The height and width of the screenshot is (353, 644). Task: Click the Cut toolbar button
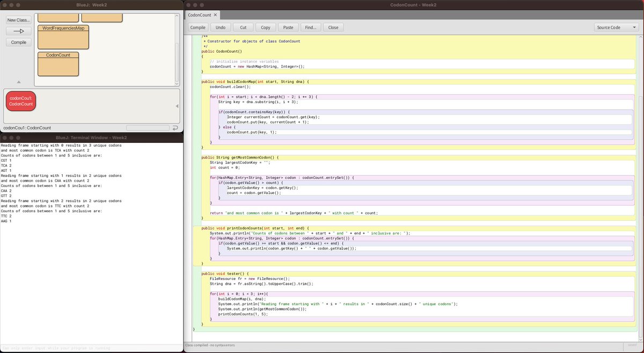coord(243,27)
